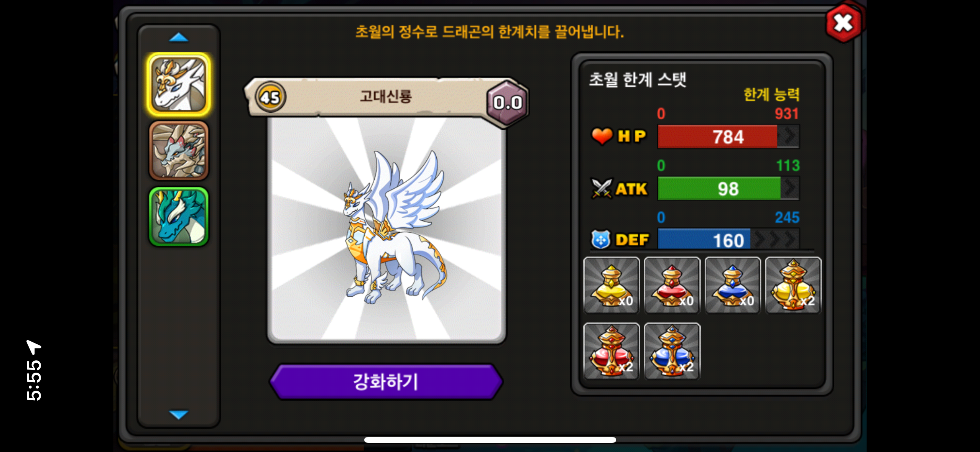This screenshot has width=980, height=452.
Task: Click the HP heart icon
Action: [x=602, y=136]
